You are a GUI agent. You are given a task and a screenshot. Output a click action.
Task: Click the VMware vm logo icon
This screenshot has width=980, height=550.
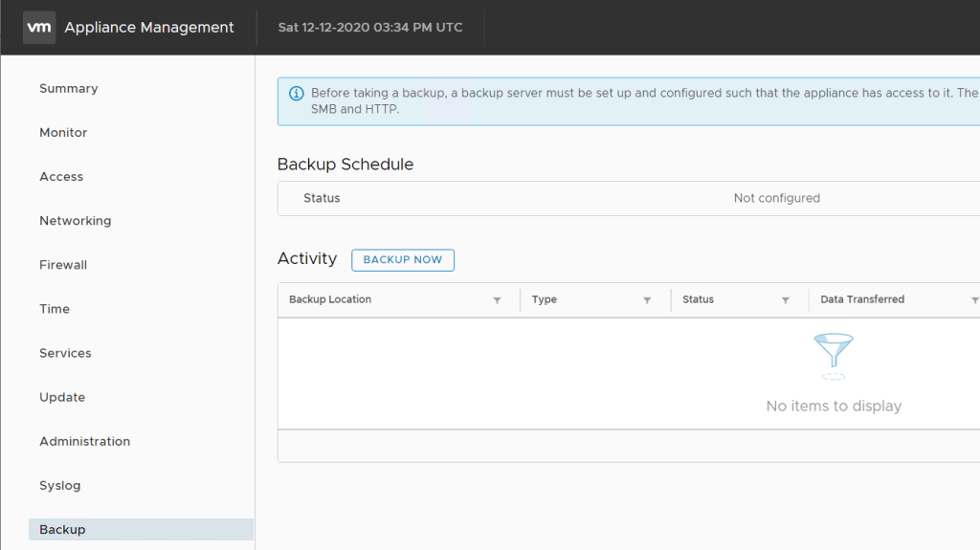tap(39, 28)
